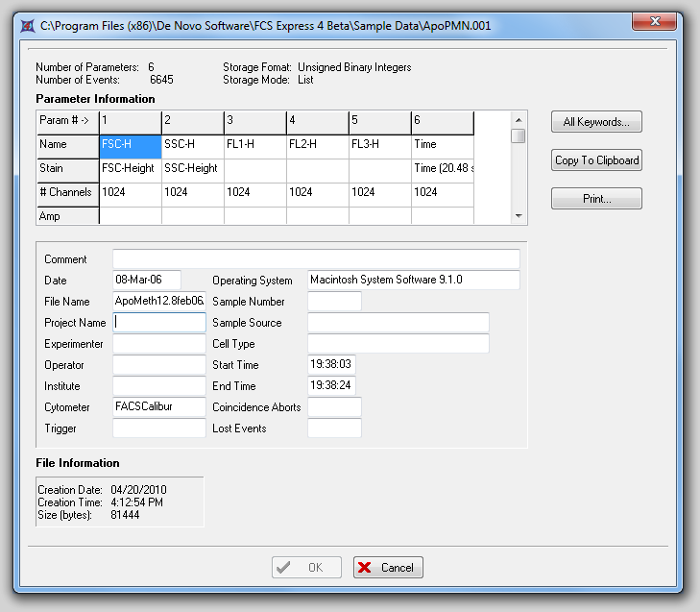
Task: Click the Institute input field
Action: click(x=159, y=385)
